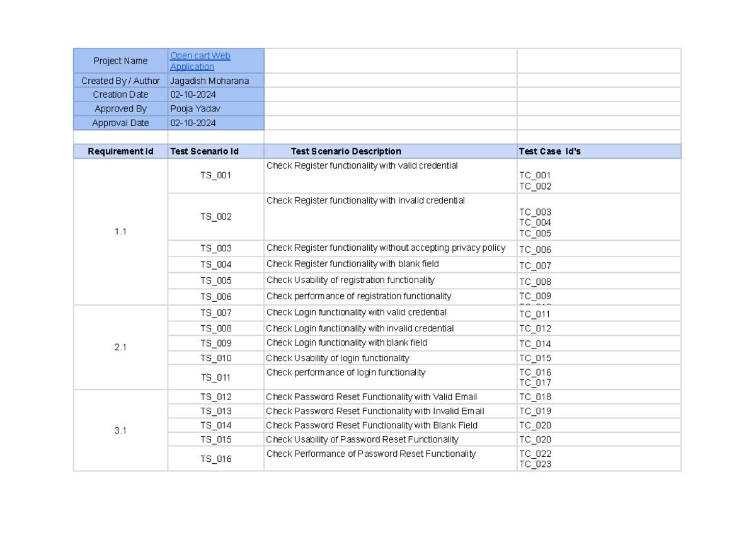Click 'Check Register functionality without accepting privacy policy'
The height and width of the screenshot is (535, 756).
(x=386, y=248)
